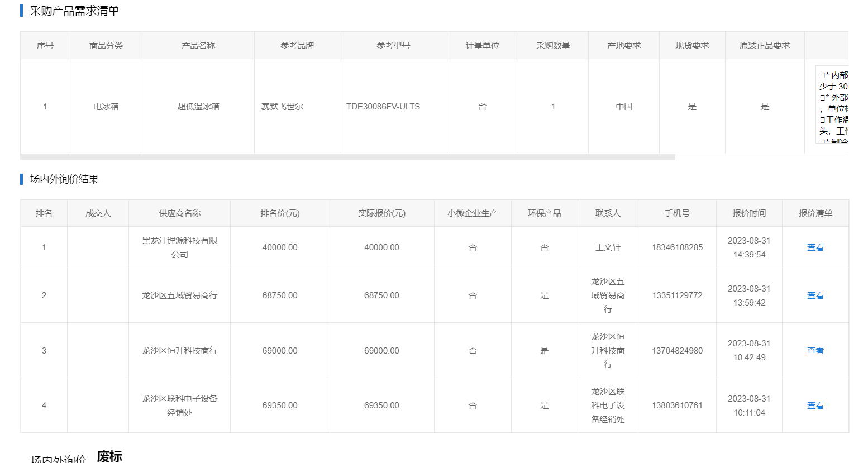
Task: Click the 场内外询价结果 section heading
Action: tap(64, 179)
